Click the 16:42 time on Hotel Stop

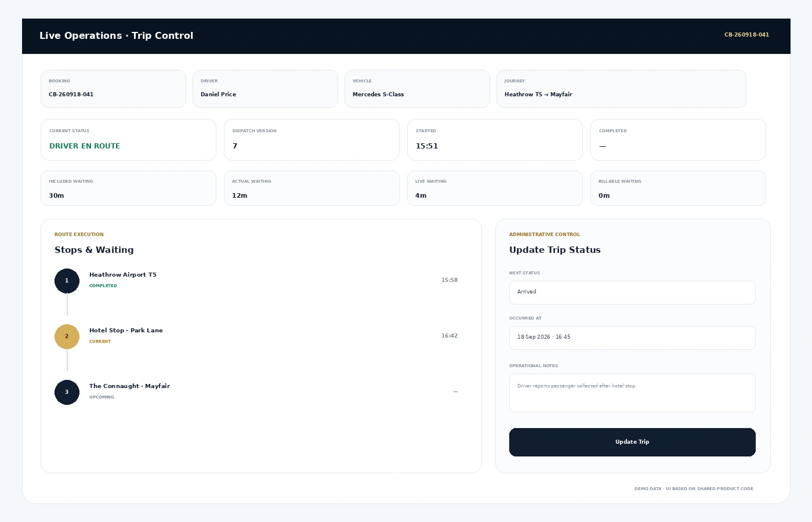click(x=449, y=336)
